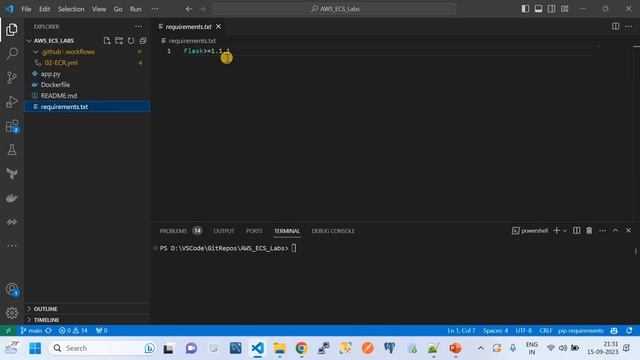Image resolution: width=640 pixels, height=360 pixels.
Task: Open the Run menu
Action: [x=136, y=9]
